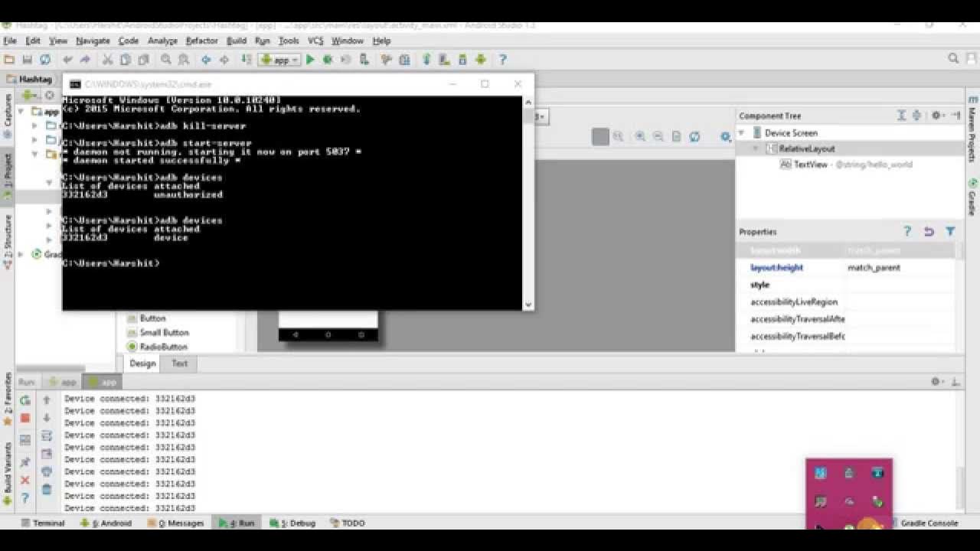This screenshot has height=551, width=980.
Task: Navigate Forward with right arrow icon
Action: click(224, 59)
